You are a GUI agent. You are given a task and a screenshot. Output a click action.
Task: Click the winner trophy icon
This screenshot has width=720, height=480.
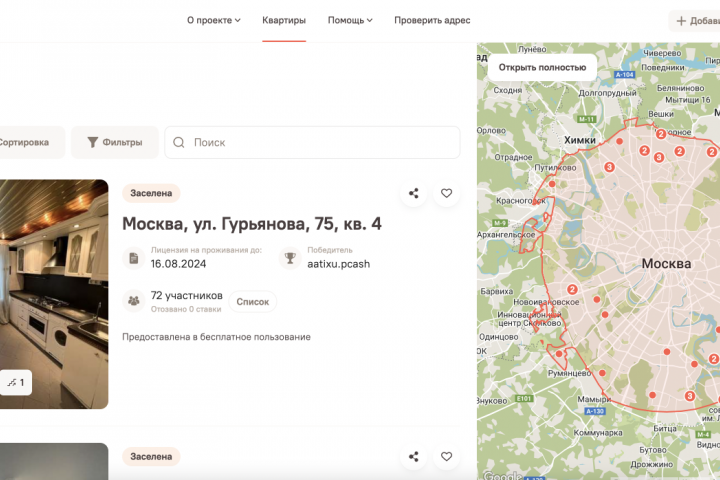tap(290, 258)
